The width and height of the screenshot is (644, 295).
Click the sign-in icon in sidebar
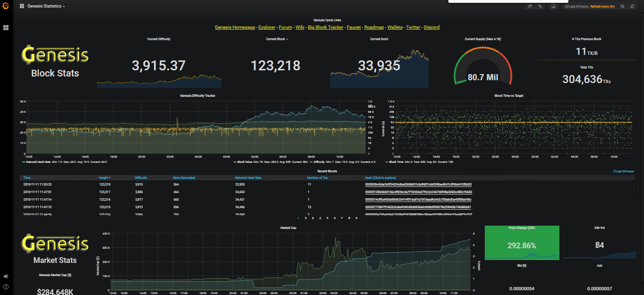pyautogui.click(x=6, y=276)
